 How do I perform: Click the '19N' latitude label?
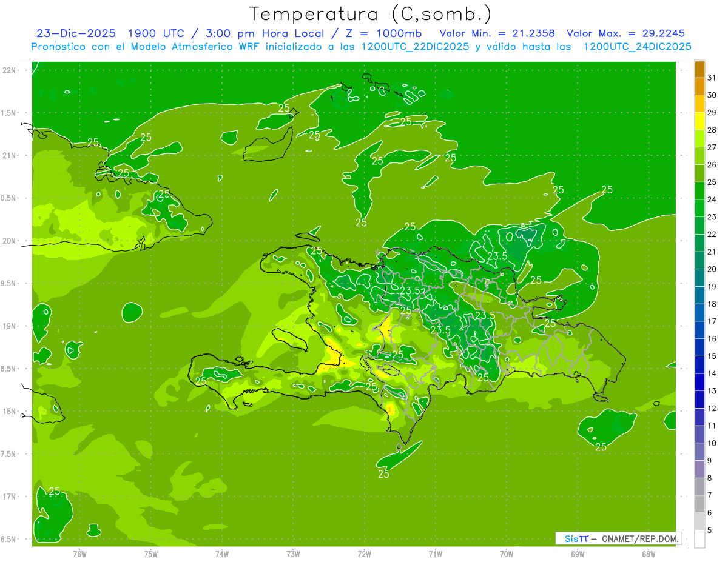tap(10, 326)
